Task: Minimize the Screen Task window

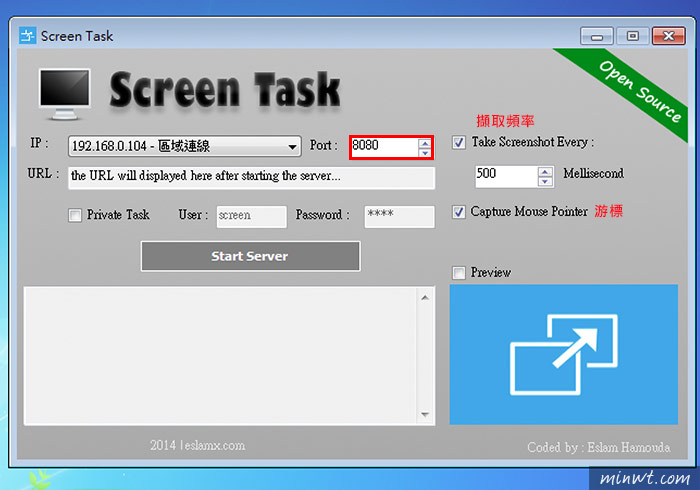Action: 597,36
